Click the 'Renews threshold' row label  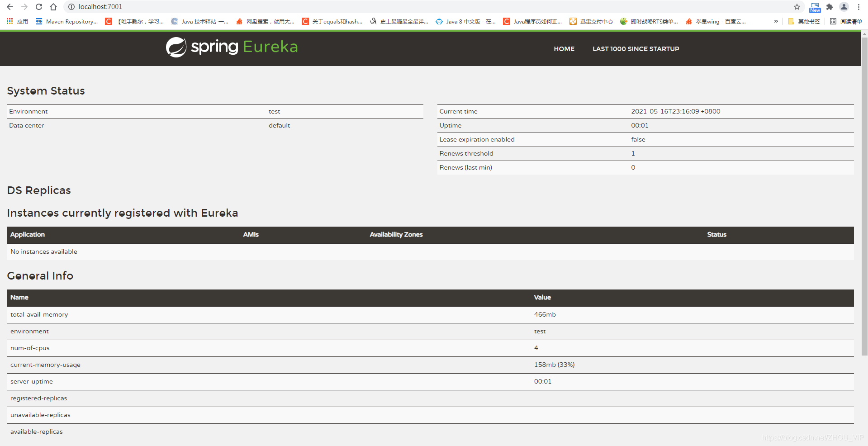(x=466, y=153)
